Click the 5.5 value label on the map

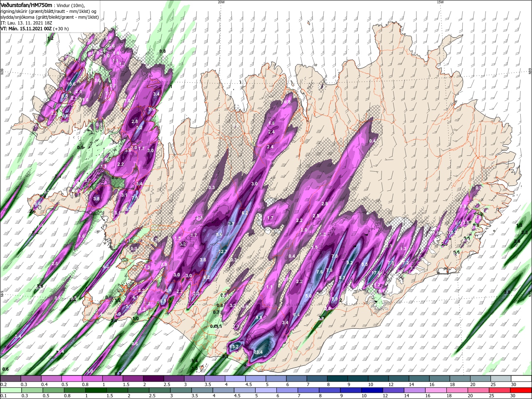point(365,264)
